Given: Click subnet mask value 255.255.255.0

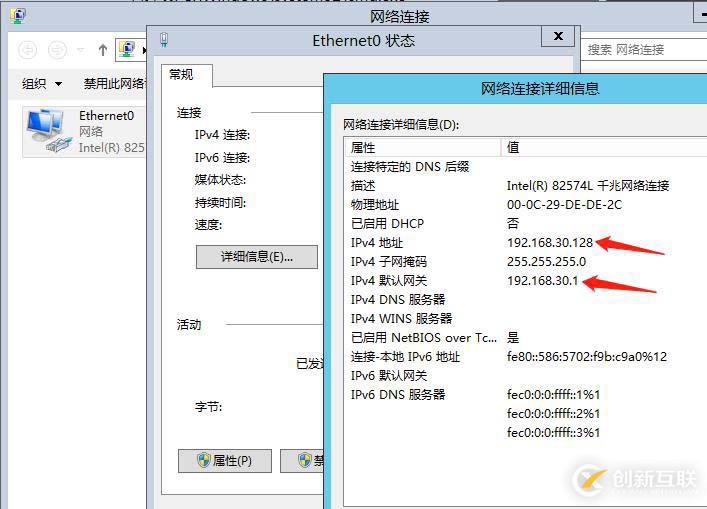Looking at the screenshot, I should [x=546, y=261].
